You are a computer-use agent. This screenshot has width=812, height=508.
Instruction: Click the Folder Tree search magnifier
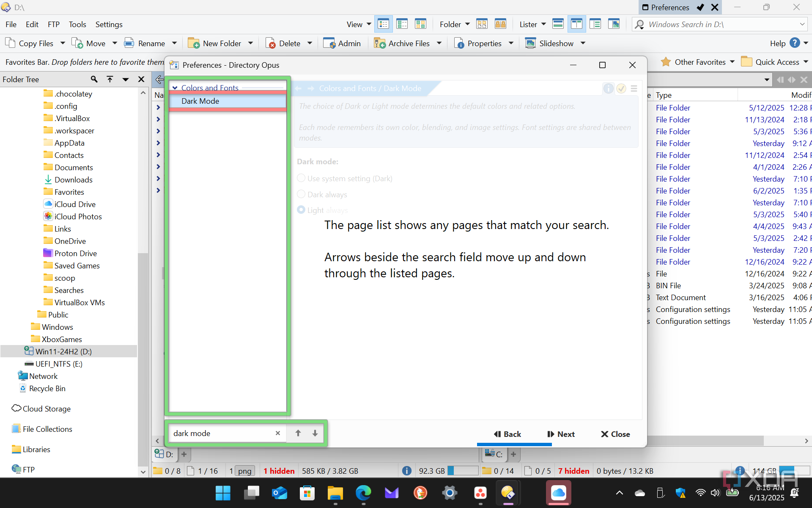(x=94, y=79)
